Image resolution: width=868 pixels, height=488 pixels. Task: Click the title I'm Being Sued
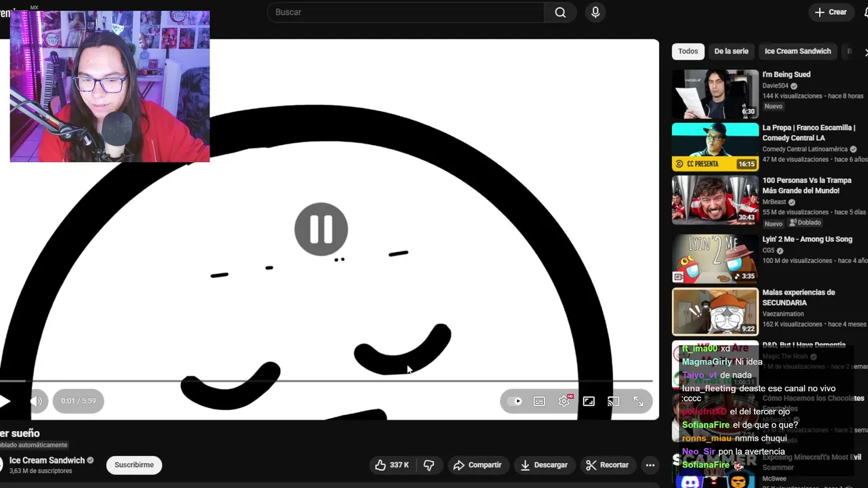point(786,75)
